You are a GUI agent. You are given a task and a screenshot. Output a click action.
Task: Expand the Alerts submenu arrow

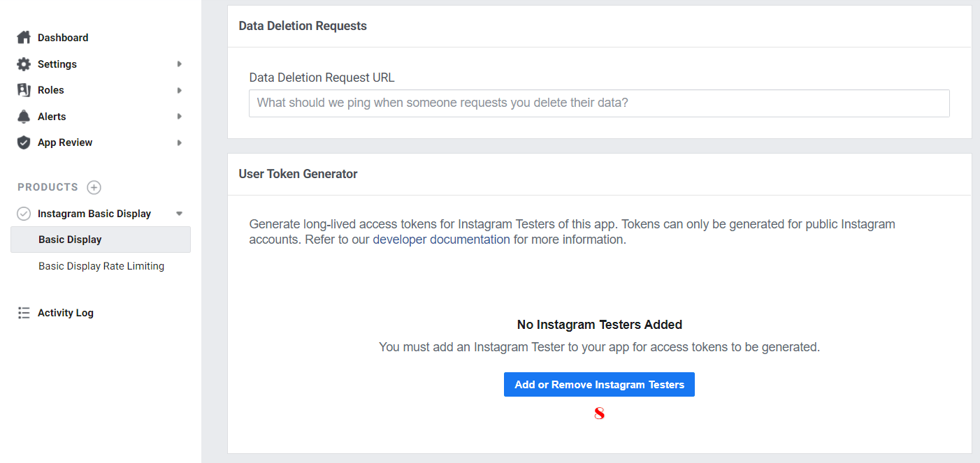point(180,117)
